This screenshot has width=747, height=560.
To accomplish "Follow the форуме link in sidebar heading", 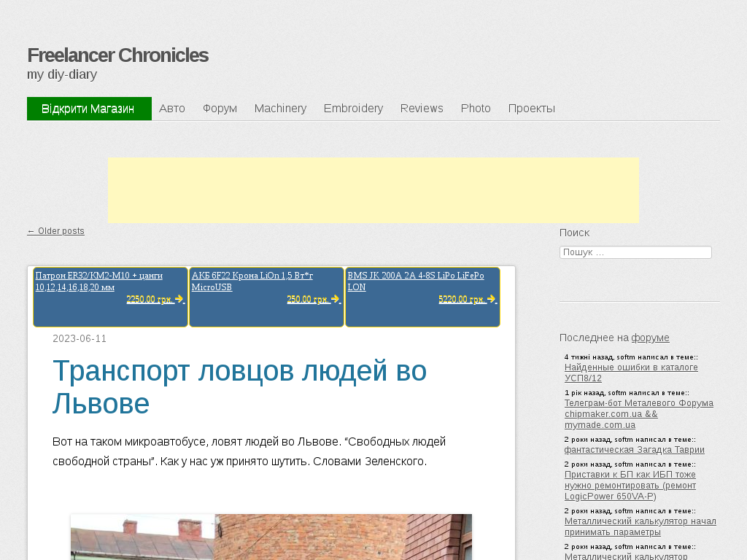I will pyautogui.click(x=650, y=338).
